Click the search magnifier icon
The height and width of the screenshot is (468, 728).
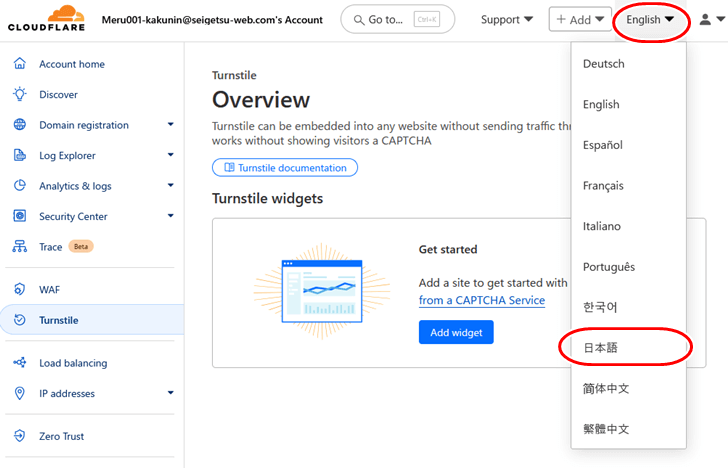(x=359, y=20)
